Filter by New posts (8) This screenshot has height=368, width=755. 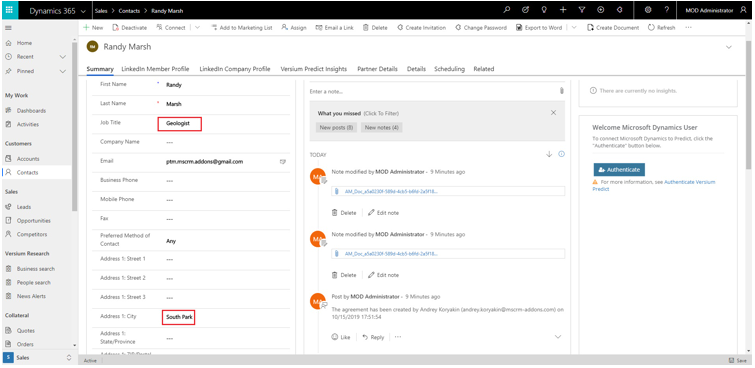point(336,128)
